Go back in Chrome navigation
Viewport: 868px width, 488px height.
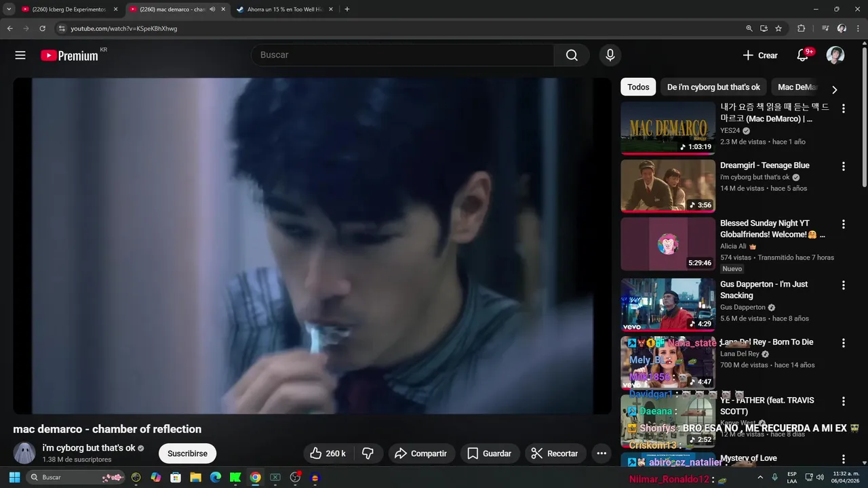pyautogui.click(x=9, y=28)
